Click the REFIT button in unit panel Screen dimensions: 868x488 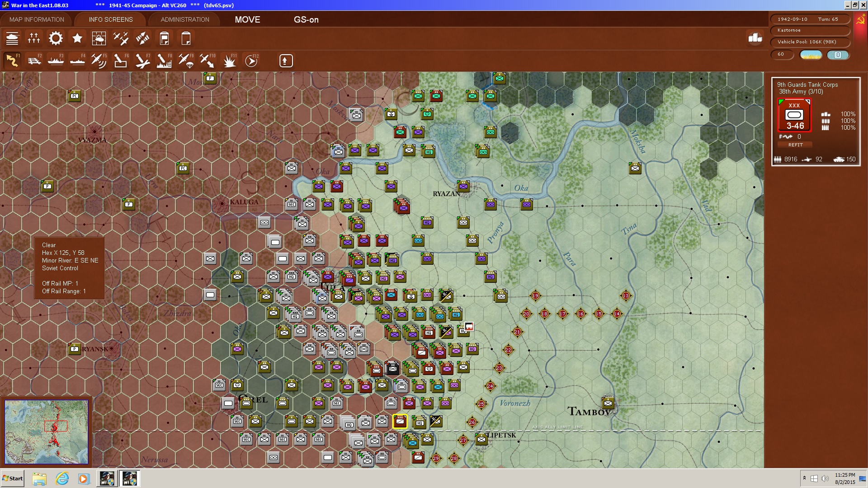795,145
